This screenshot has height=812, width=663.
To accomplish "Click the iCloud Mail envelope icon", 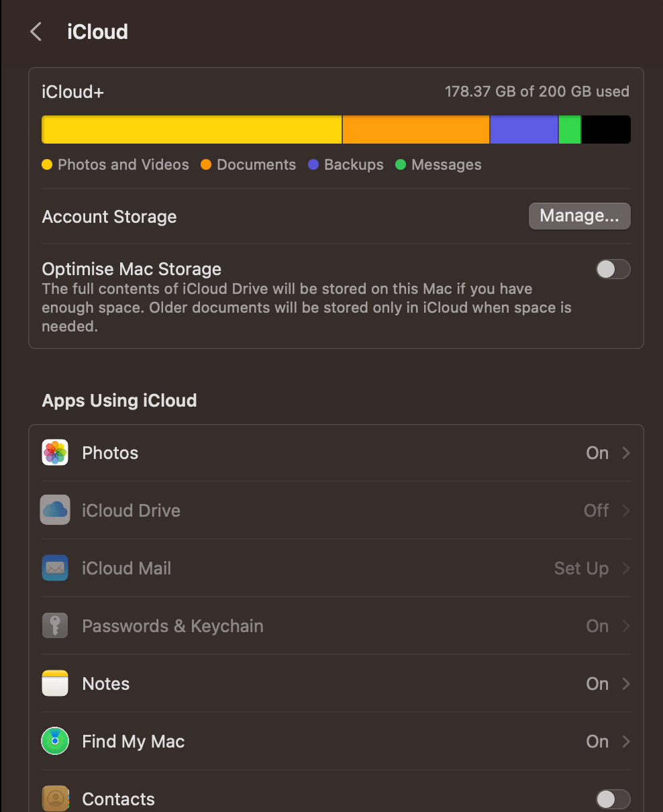I will point(55,568).
